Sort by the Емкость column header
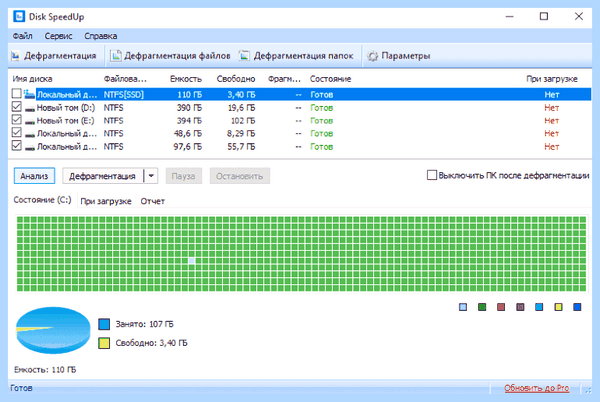 click(186, 79)
